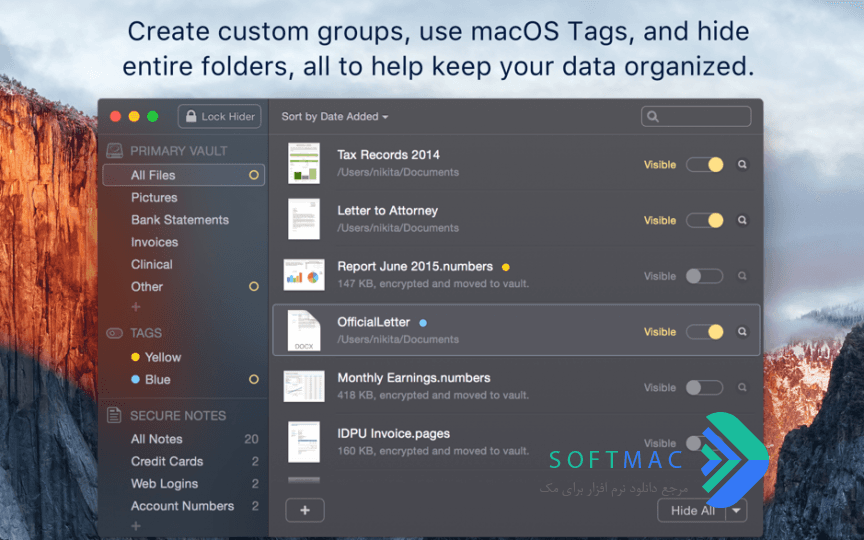
Task: Click the Tax Records 2014 file title
Action: point(388,155)
